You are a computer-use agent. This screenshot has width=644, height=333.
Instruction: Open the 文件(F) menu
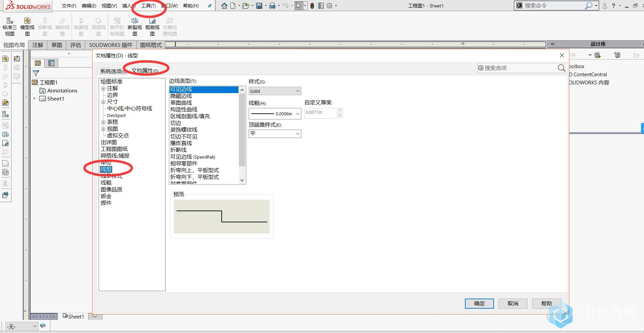[69, 6]
